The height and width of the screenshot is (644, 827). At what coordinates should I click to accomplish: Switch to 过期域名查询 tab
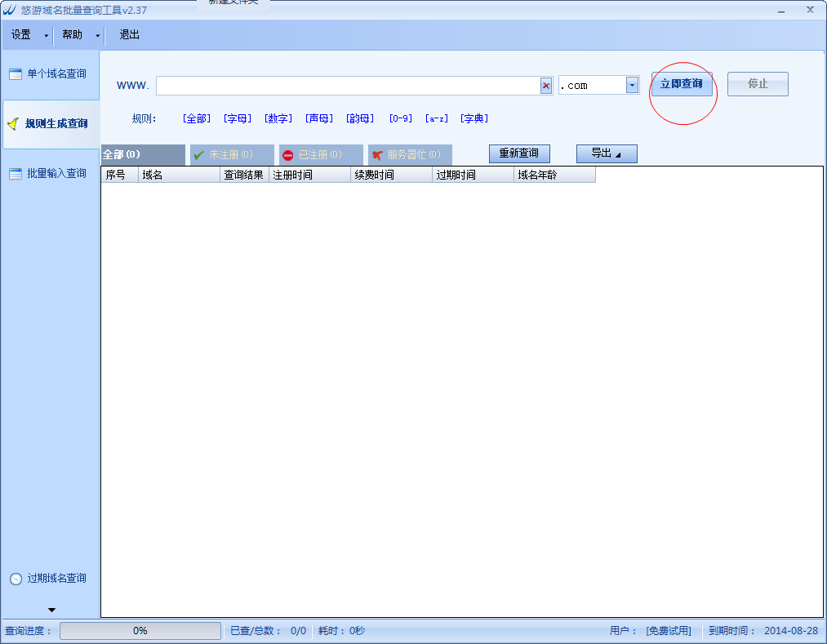51,579
